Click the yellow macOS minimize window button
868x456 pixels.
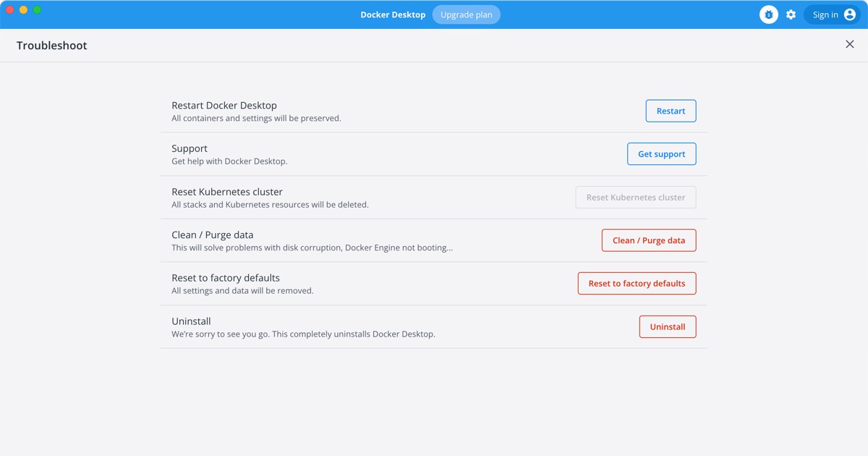(x=24, y=10)
